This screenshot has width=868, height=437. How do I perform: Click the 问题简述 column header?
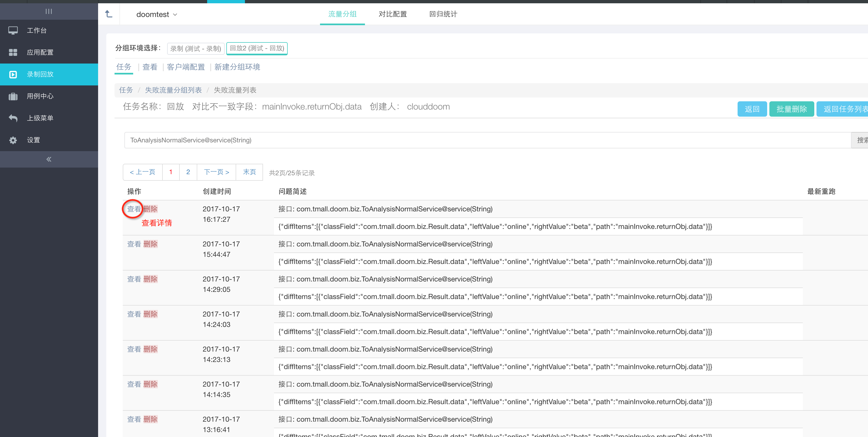tap(292, 191)
